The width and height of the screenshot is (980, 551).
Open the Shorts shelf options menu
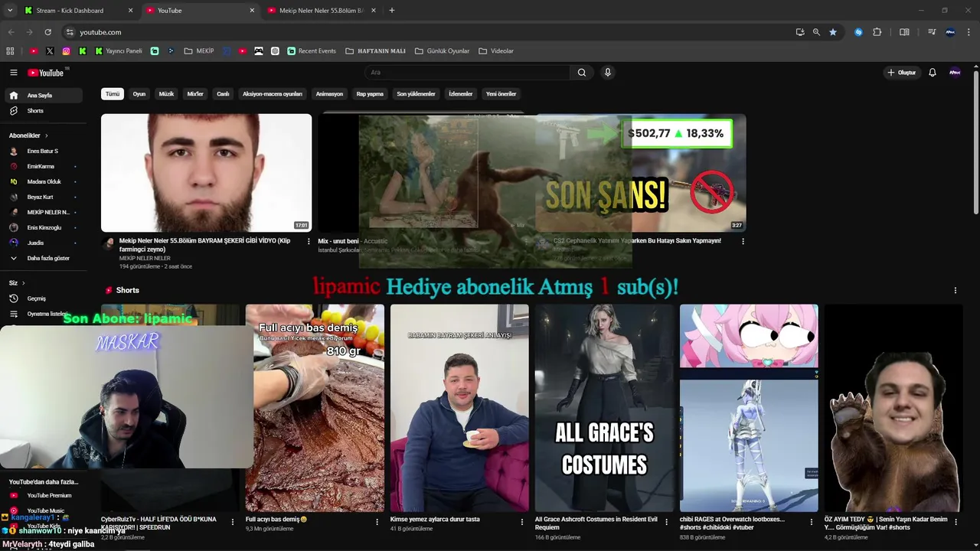(955, 291)
